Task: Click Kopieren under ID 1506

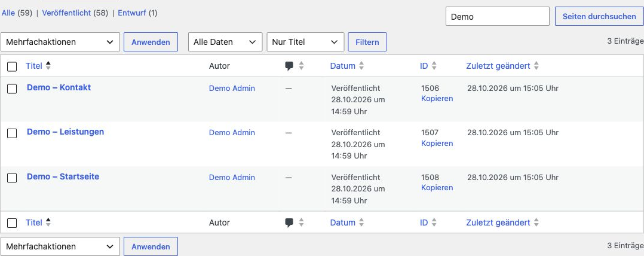Action: click(x=437, y=99)
